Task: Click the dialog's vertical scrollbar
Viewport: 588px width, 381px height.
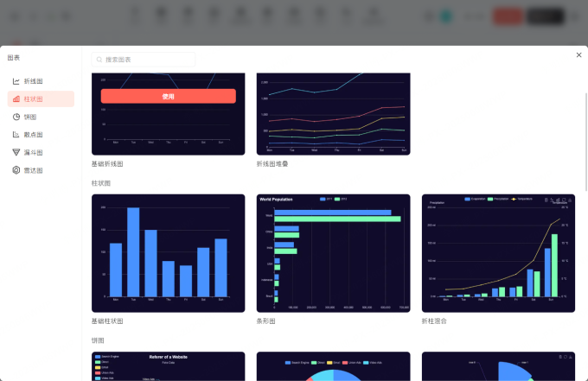Action: point(585,143)
